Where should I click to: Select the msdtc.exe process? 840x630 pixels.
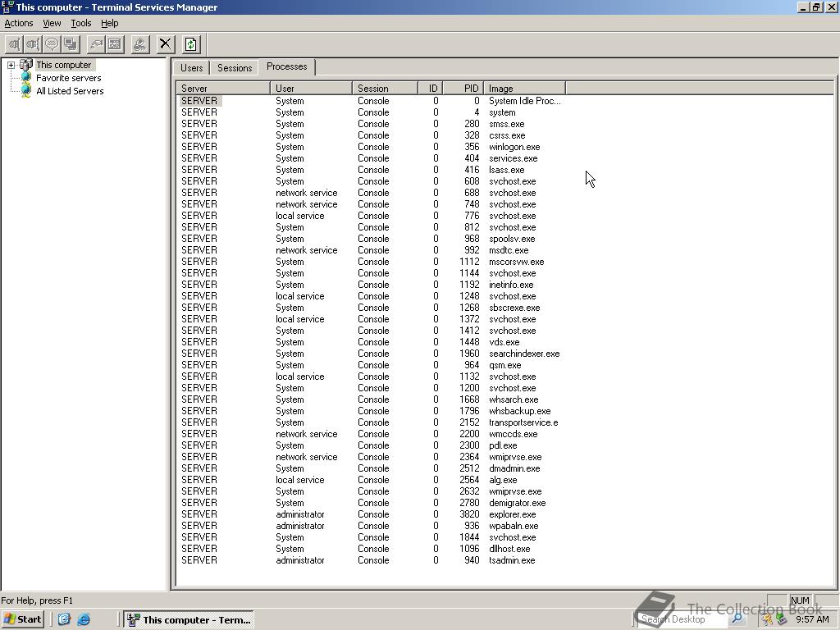pos(372,250)
